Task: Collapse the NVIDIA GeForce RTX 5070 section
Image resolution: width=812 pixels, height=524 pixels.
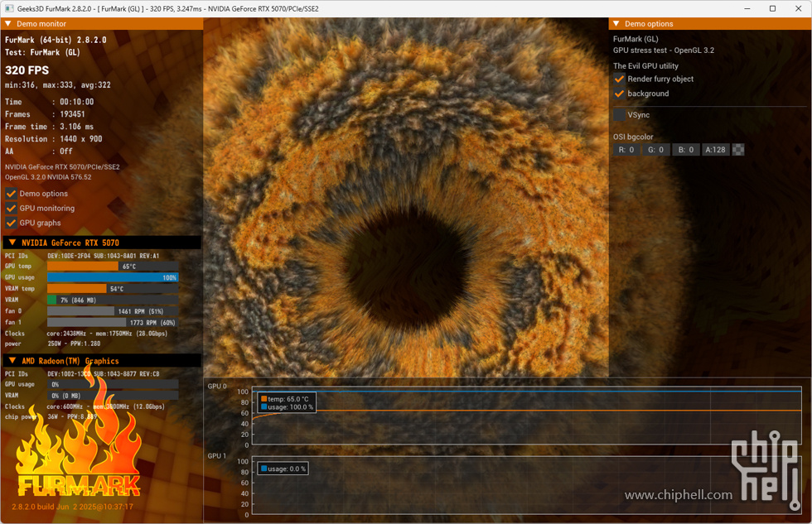Action: click(12, 243)
